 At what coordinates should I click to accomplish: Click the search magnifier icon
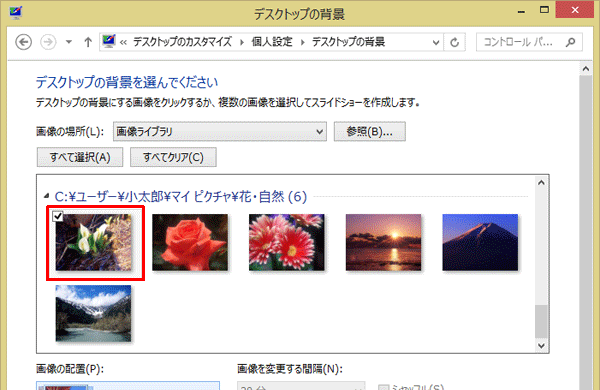tap(570, 42)
